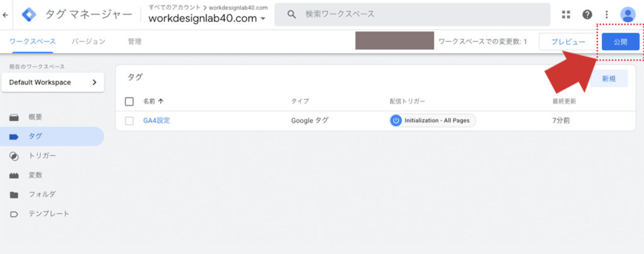
Task: Click the プレビュー button
Action: click(x=568, y=42)
